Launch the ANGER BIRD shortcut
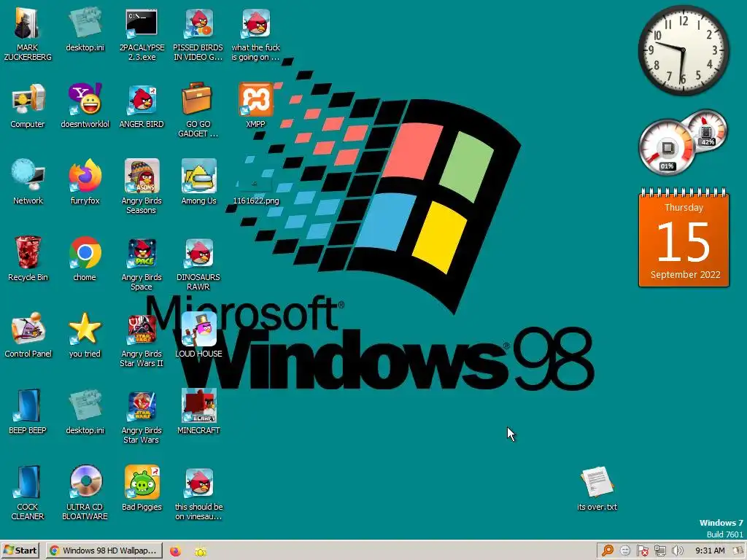 (x=142, y=99)
